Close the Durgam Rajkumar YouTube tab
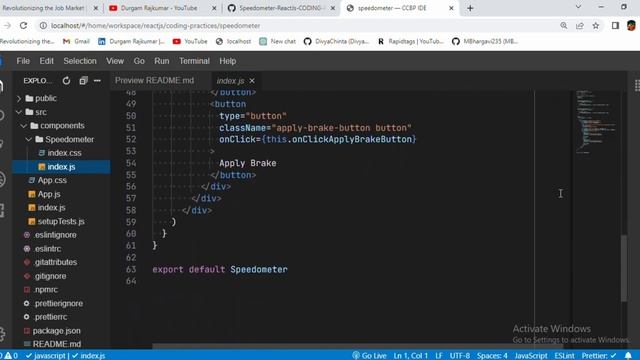Viewport: 640px width, 360px height. pyautogui.click(x=214, y=8)
